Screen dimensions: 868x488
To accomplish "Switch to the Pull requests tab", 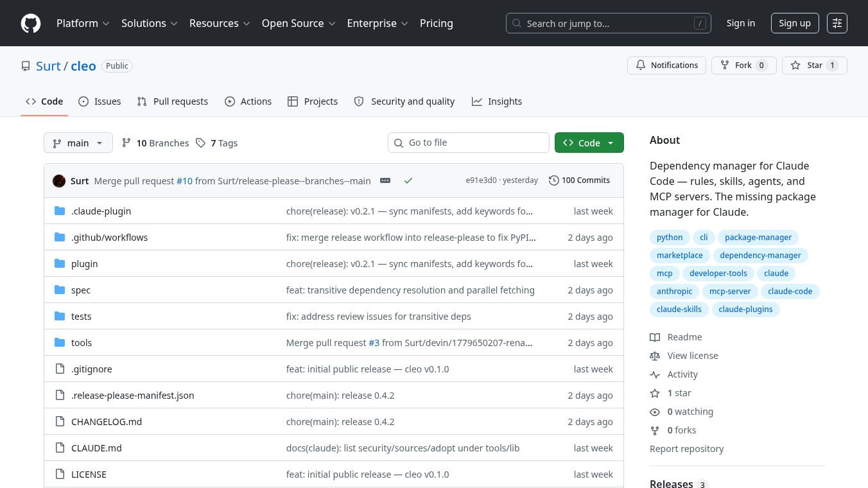I will click(173, 101).
